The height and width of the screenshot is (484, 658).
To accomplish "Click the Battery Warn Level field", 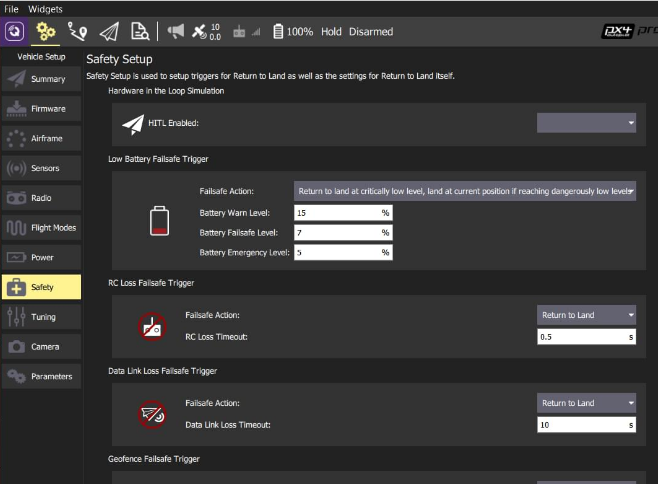I will click(x=342, y=213).
